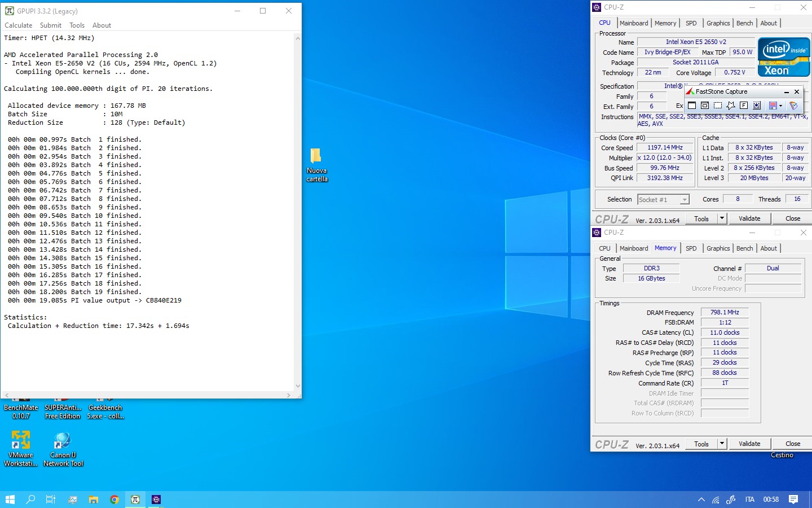Click the Intel Xeon inside logo
This screenshot has width=812, height=508.
point(784,57)
